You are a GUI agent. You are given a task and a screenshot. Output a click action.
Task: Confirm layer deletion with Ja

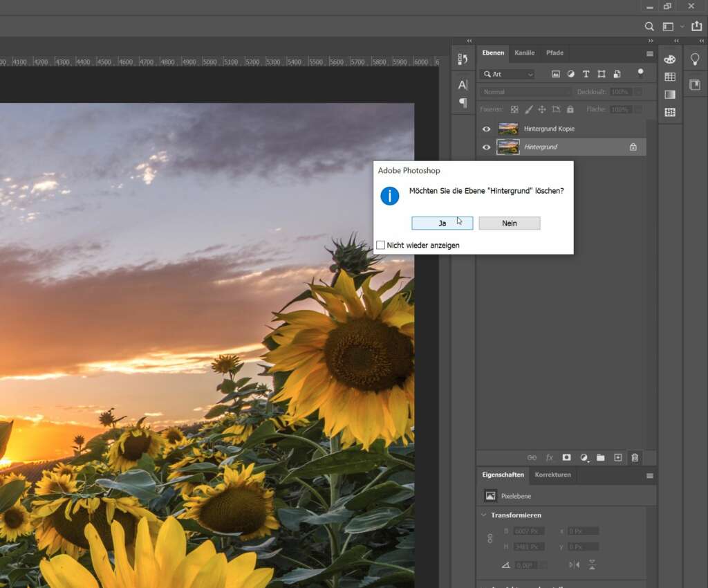pyautogui.click(x=442, y=223)
